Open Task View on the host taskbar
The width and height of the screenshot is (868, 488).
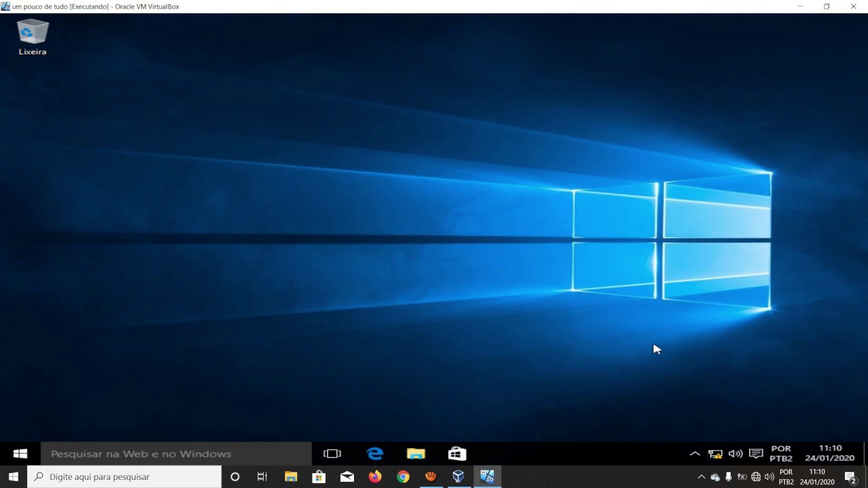point(262,476)
